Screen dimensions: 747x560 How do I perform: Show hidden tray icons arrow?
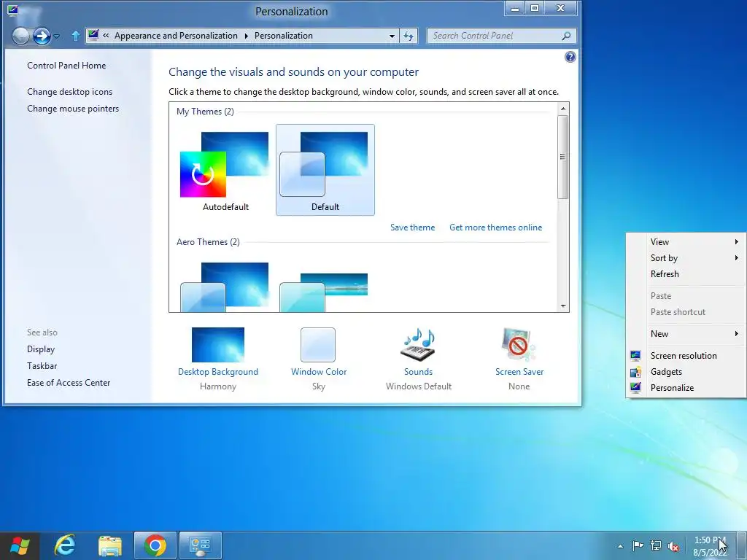tap(620, 546)
